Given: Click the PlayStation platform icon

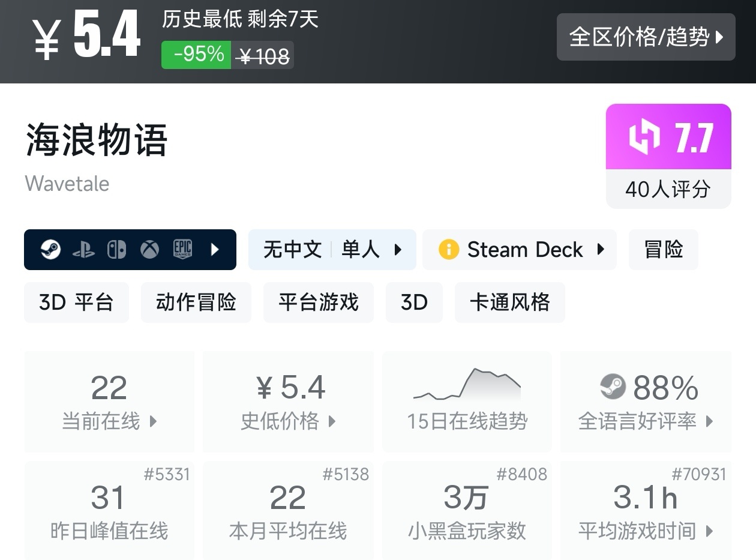Looking at the screenshot, I should coord(83,250).
